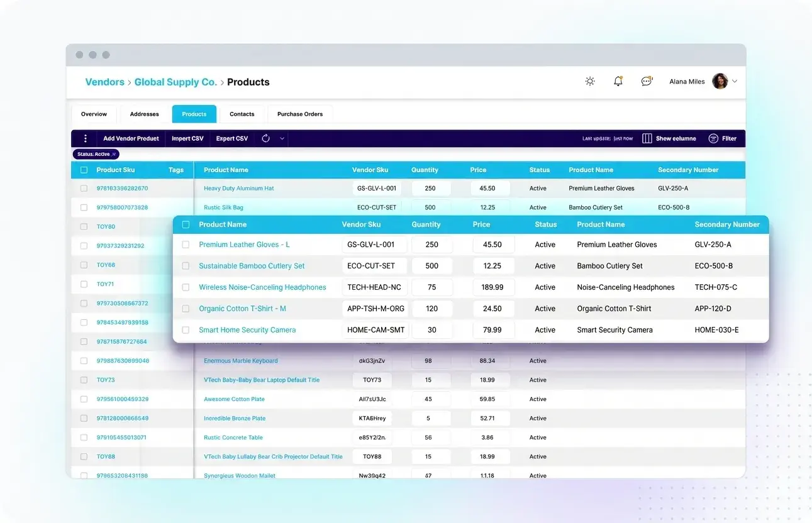This screenshot has height=523, width=812.
Task: Open the notifications bell
Action: pos(618,81)
